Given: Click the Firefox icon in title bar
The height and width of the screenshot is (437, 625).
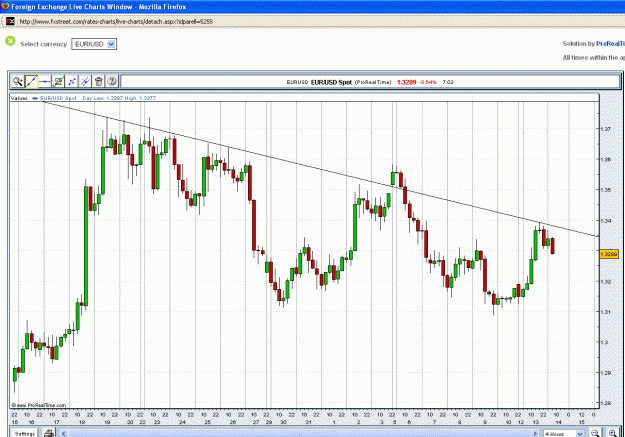Looking at the screenshot, I should pos(5,6).
